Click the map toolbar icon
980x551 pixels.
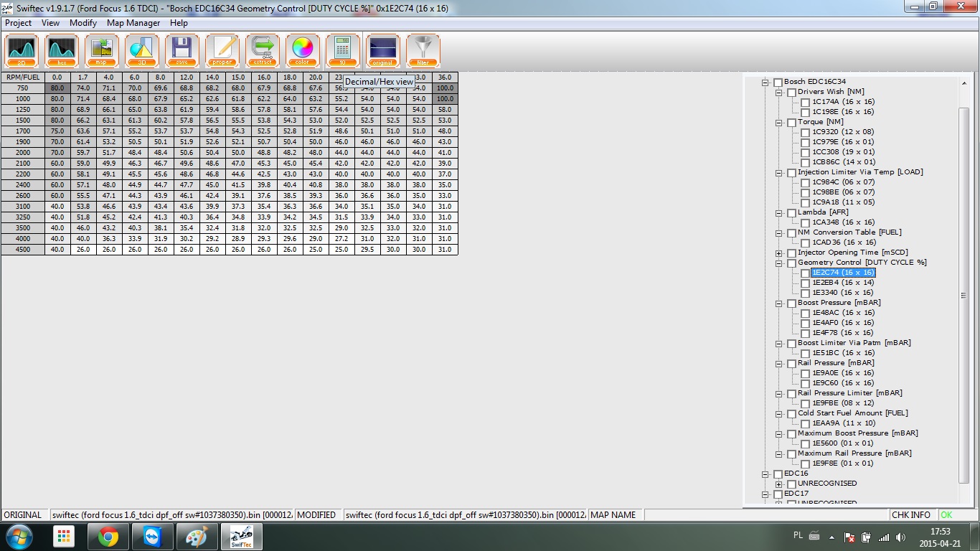[102, 51]
